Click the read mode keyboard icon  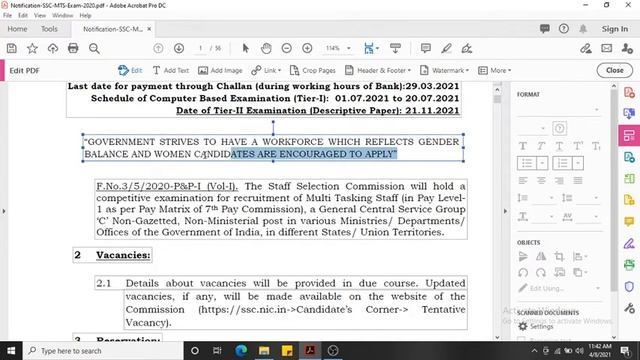tap(395, 49)
